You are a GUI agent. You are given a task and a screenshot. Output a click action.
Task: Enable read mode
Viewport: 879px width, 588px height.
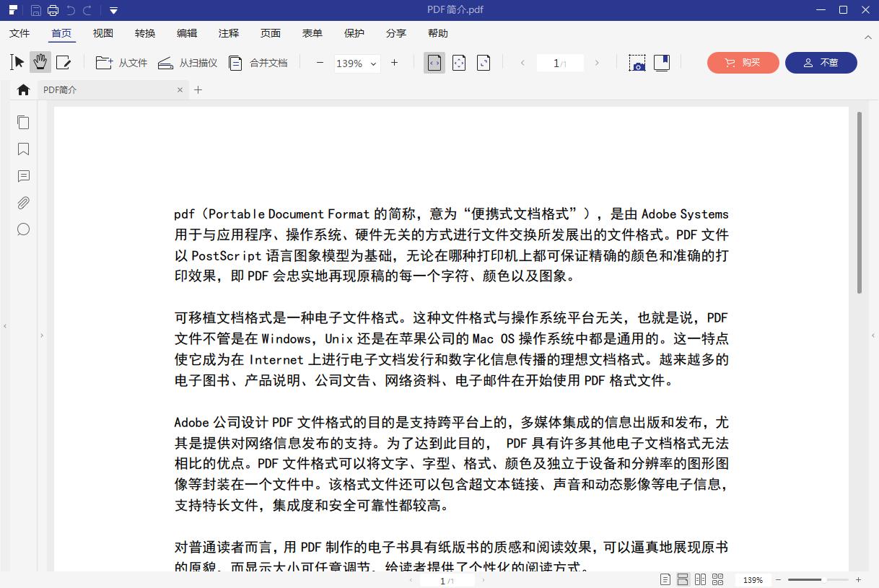662,63
